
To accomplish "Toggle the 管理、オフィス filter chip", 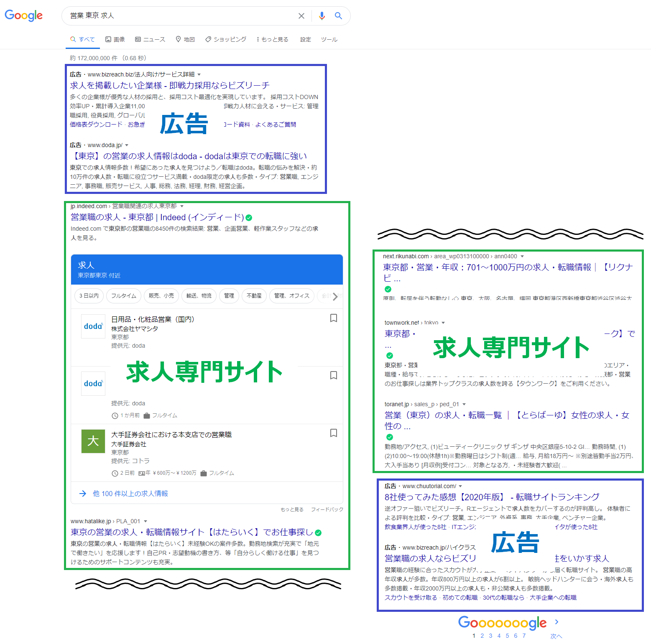I will 292,296.
